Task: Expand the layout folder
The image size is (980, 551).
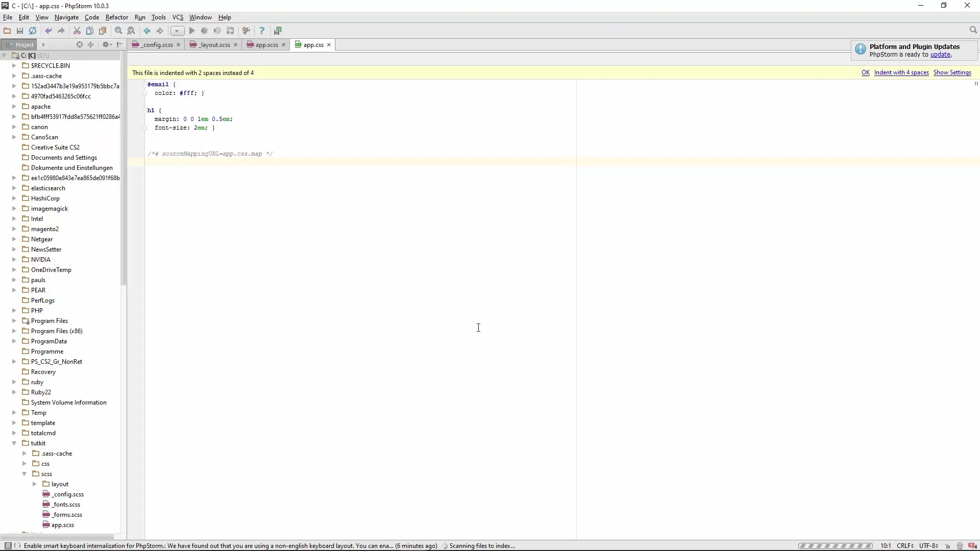Action: pos(35,484)
